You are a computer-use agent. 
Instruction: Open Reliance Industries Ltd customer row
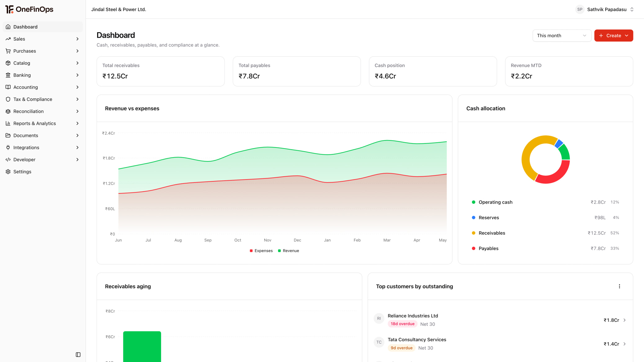500,320
